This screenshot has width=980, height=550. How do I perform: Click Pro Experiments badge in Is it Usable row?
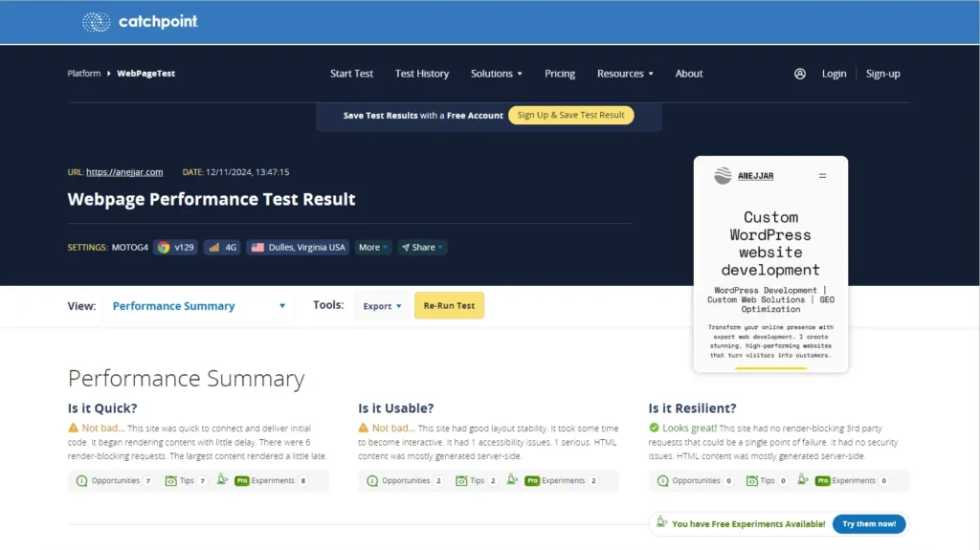click(x=532, y=480)
